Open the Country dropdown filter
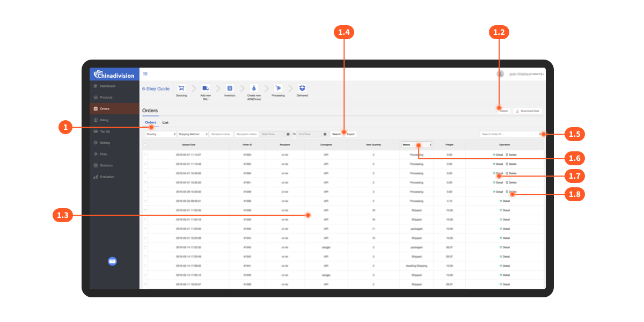 tap(160, 134)
